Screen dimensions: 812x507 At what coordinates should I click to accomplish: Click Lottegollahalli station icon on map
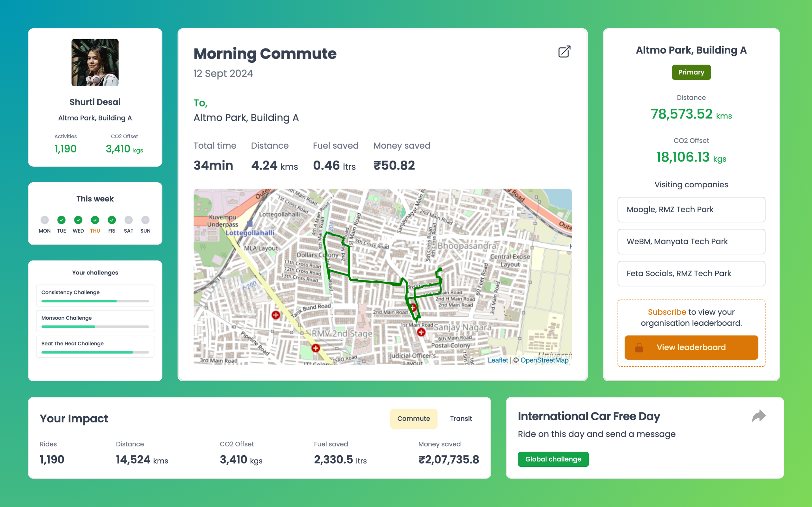[250, 224]
